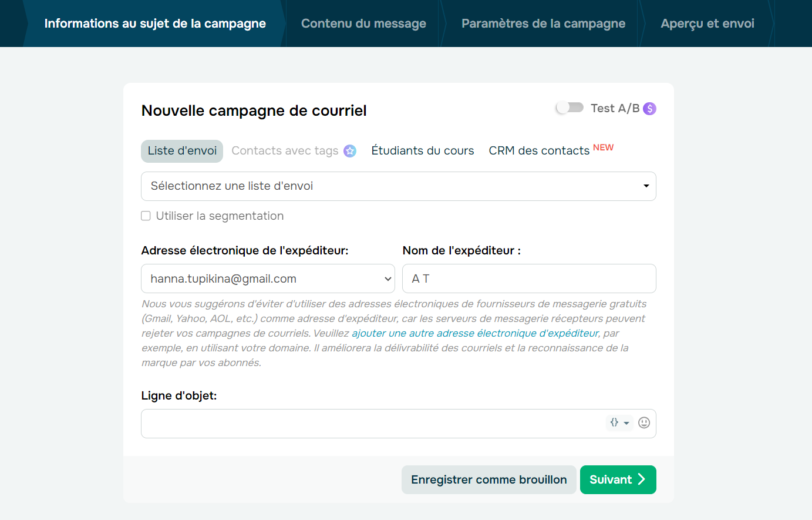Check the Utiliser la segmentation checkbox
Viewport: 812px width, 520px height.
pyautogui.click(x=146, y=216)
